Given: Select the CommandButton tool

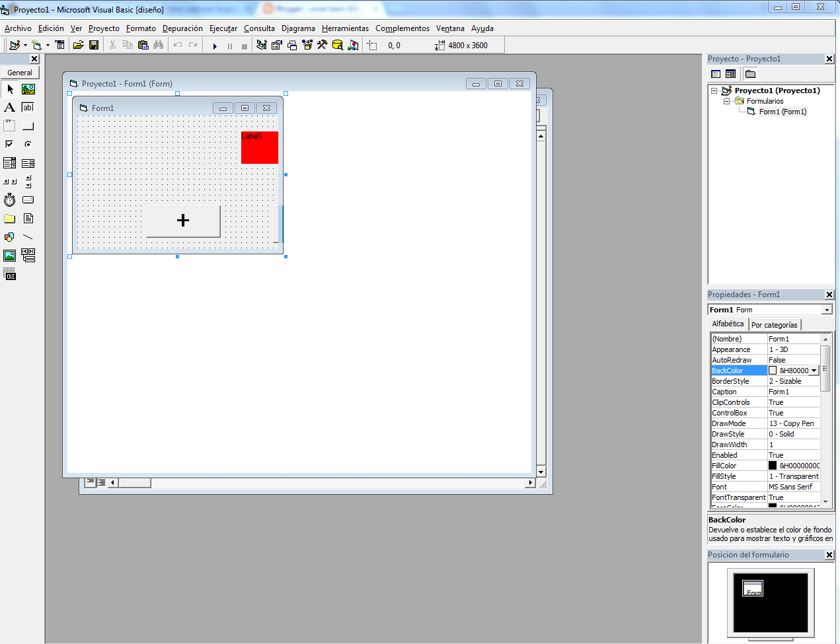Looking at the screenshot, I should pyautogui.click(x=28, y=124).
